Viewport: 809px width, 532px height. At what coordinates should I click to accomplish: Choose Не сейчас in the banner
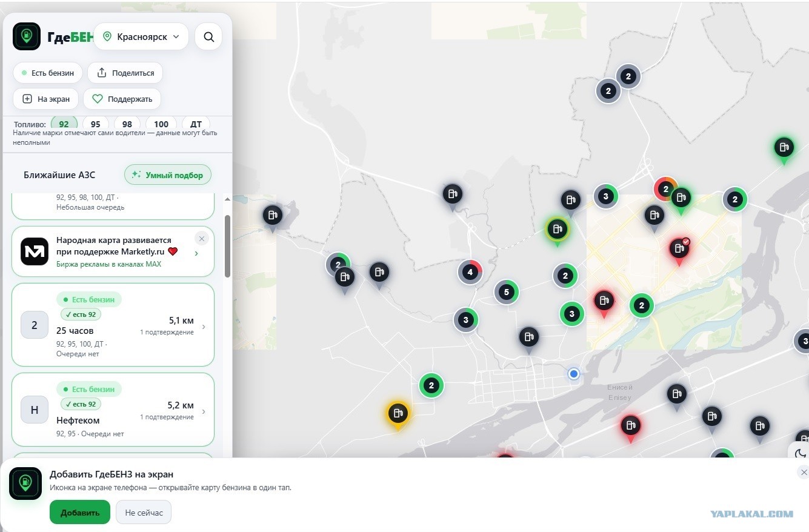[144, 512]
